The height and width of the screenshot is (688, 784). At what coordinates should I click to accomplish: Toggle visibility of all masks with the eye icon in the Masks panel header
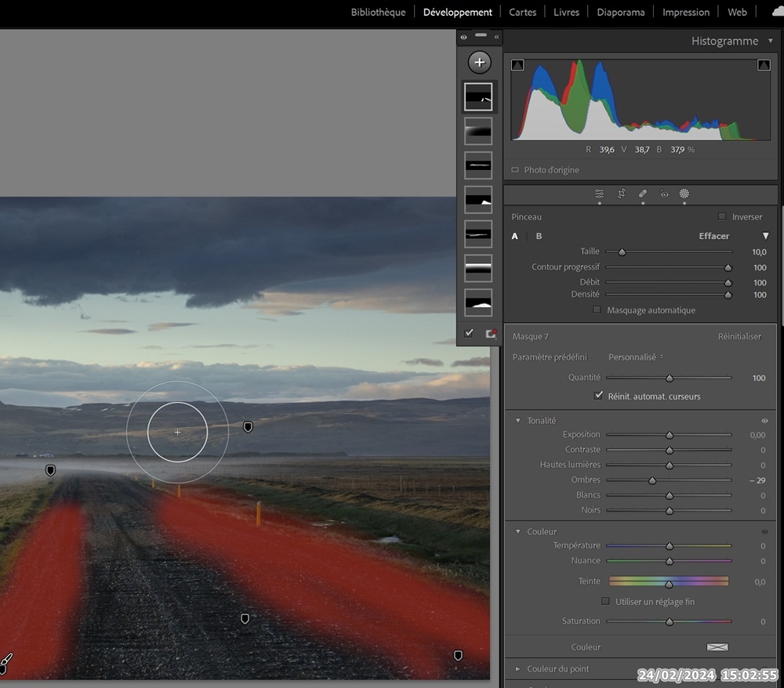[x=464, y=37]
